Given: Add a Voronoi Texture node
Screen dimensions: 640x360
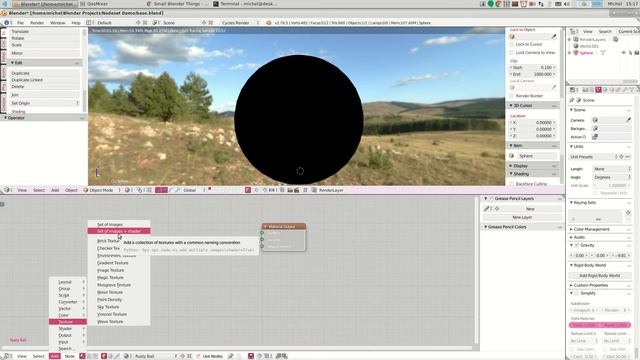Looking at the screenshot, I should (x=119, y=314).
